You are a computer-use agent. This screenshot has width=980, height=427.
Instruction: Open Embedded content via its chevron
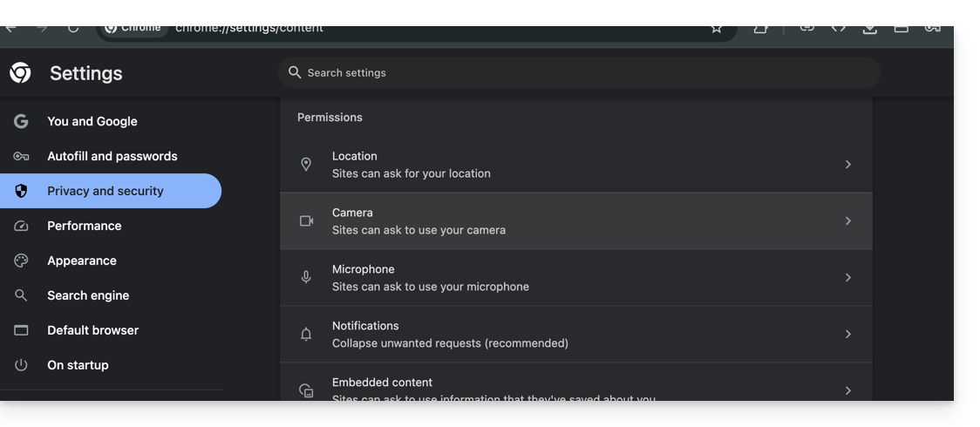click(x=847, y=390)
